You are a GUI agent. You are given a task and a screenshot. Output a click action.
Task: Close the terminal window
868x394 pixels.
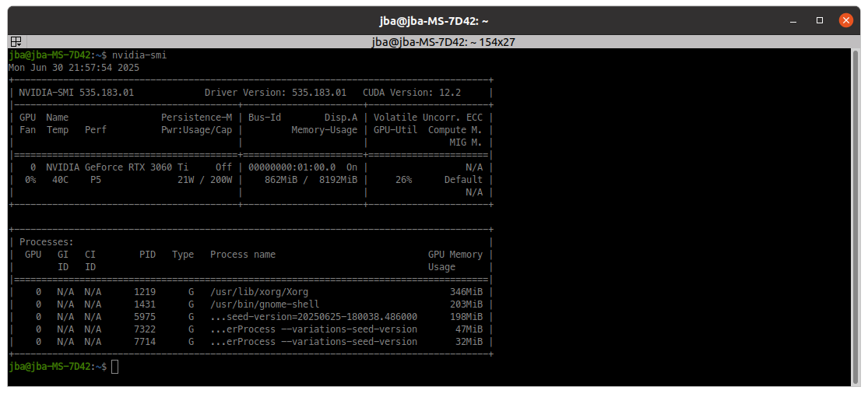click(845, 20)
